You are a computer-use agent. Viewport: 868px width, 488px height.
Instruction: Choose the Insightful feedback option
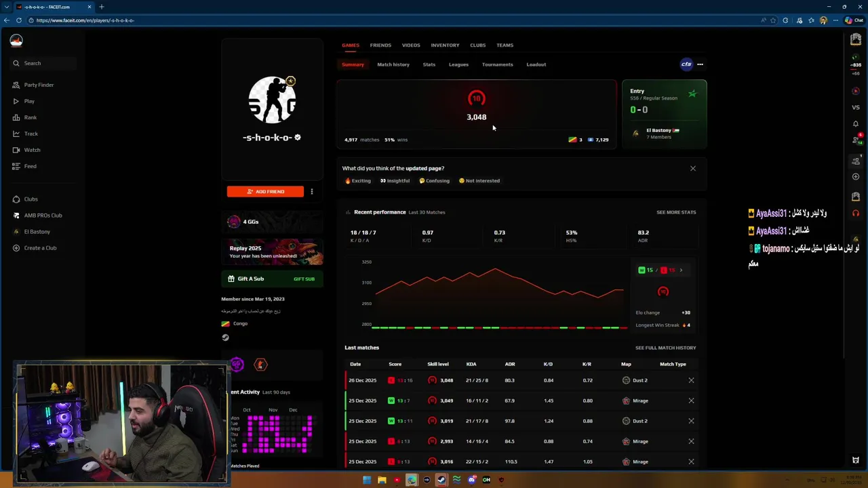click(x=395, y=181)
